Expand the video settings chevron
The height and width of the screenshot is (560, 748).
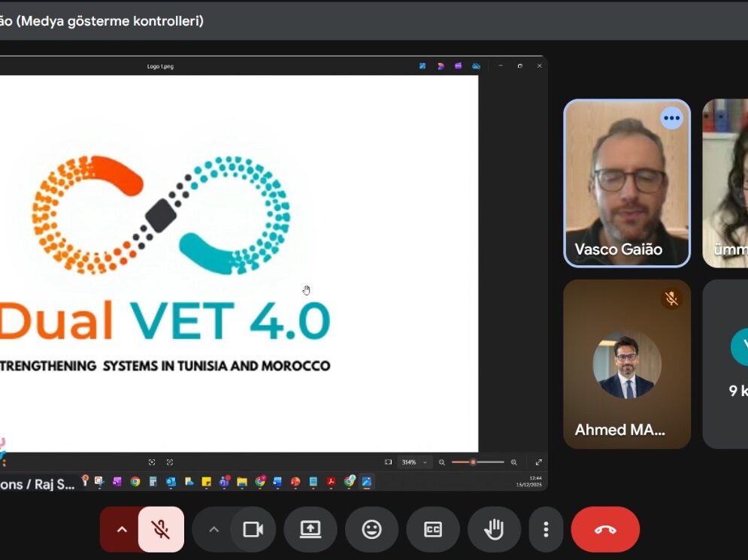point(213,530)
